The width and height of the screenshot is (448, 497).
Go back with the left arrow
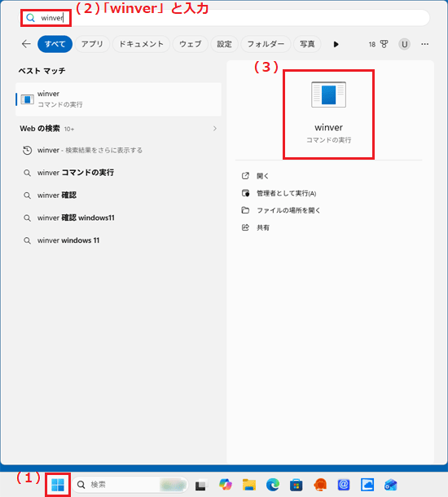click(x=26, y=44)
